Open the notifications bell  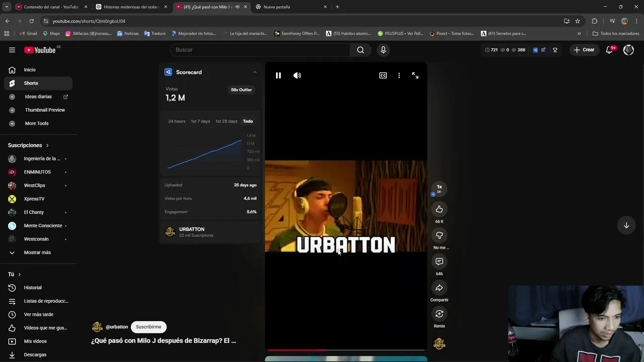coord(609,50)
